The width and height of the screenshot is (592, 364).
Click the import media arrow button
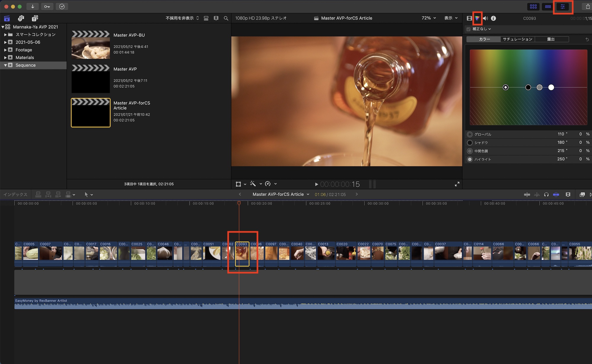(33, 7)
